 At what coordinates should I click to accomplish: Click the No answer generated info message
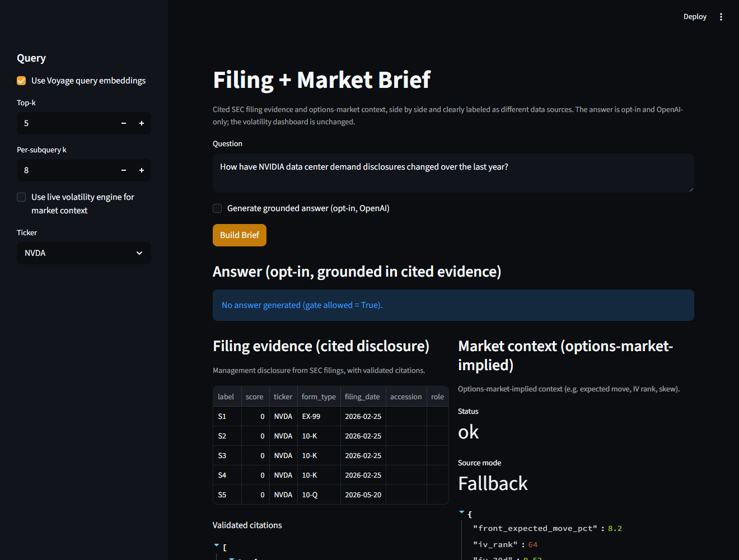point(453,305)
